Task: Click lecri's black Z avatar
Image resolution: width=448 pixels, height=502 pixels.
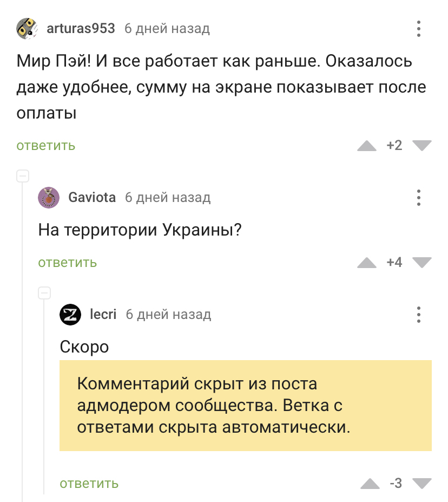Action: (70, 314)
